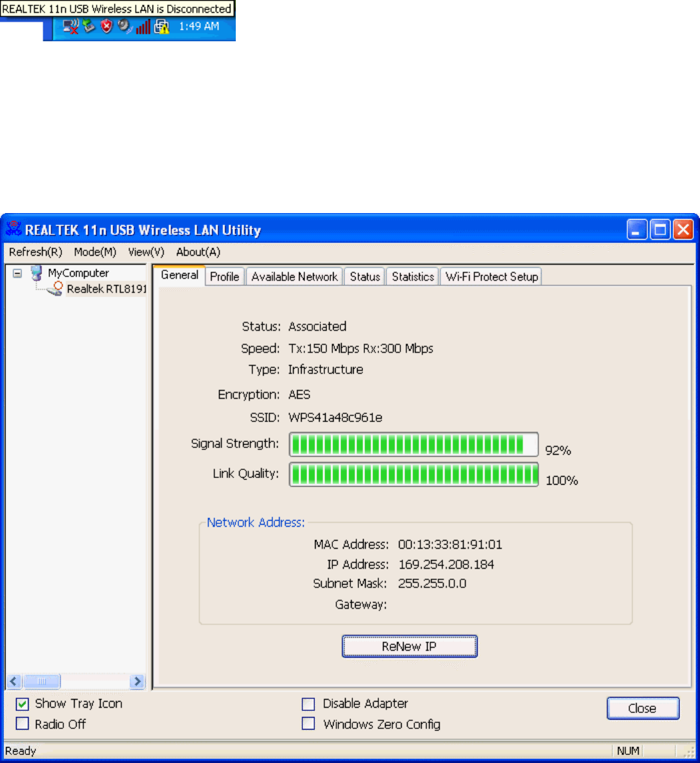This screenshot has height=763, width=700.
Task: Select the Realtek RTL8191 adapter entry
Action: (x=107, y=289)
